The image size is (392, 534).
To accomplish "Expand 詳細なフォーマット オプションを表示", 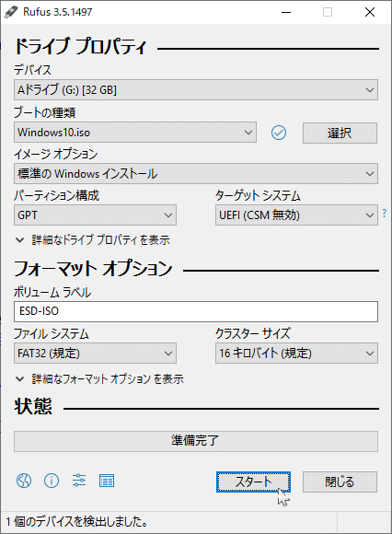I will pyautogui.click(x=99, y=378).
